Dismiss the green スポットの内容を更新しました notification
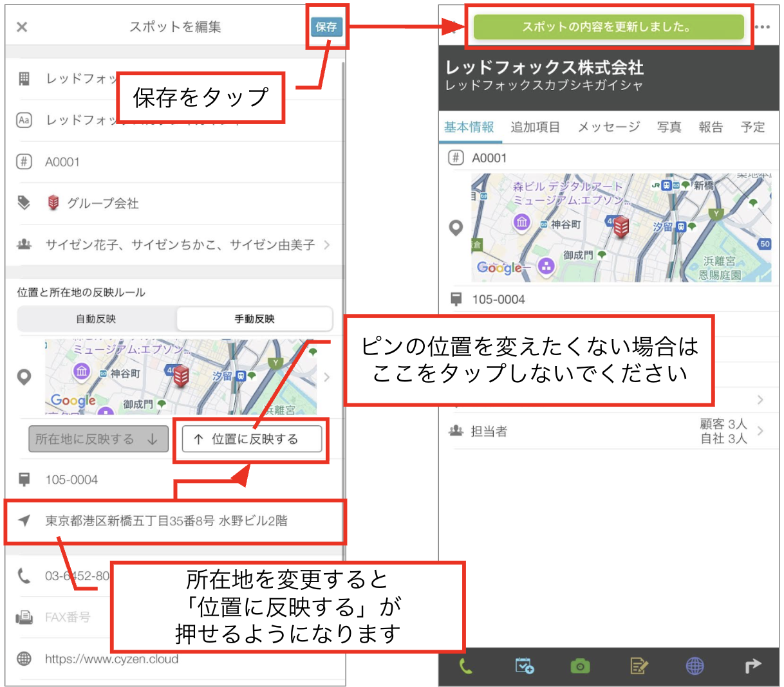 point(608,27)
